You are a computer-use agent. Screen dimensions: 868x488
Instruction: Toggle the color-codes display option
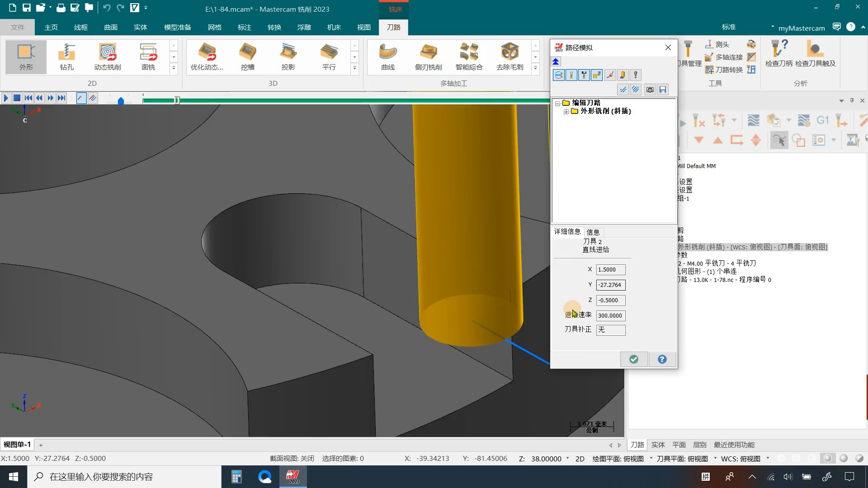tap(559, 75)
